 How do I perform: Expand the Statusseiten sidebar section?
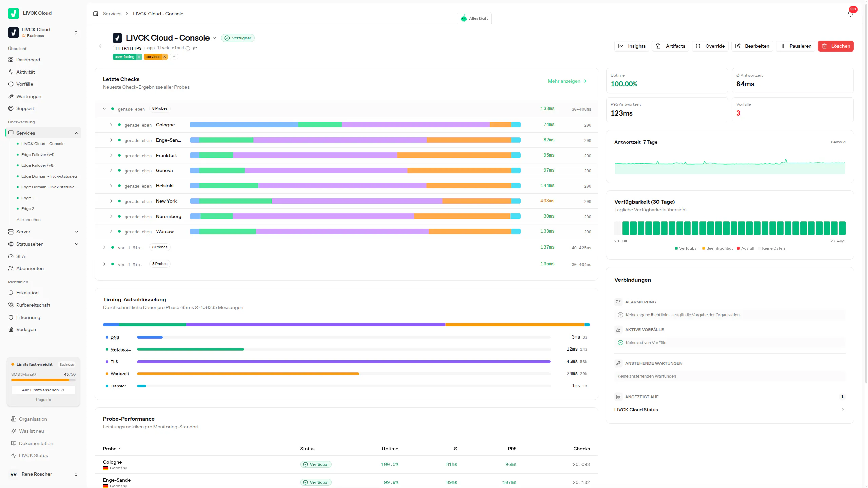(77, 244)
